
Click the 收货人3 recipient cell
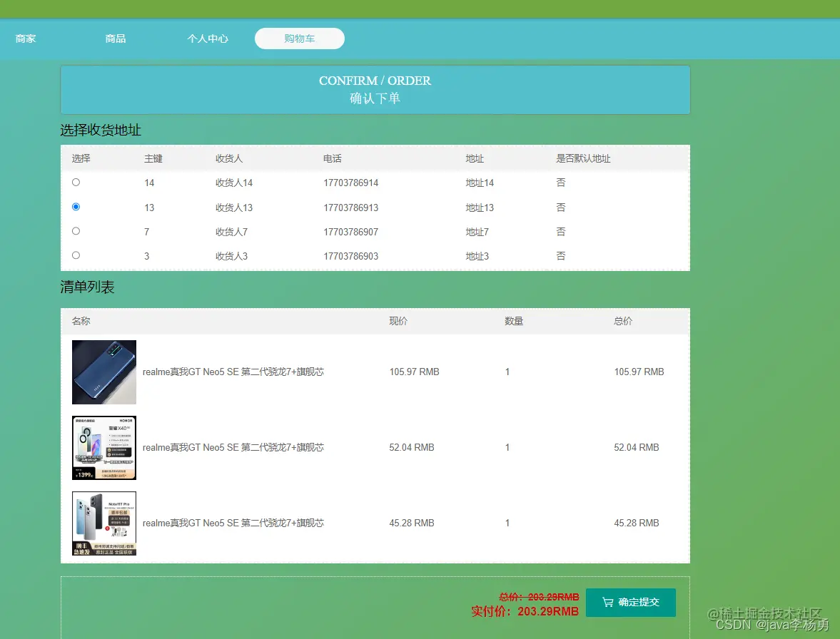point(231,256)
